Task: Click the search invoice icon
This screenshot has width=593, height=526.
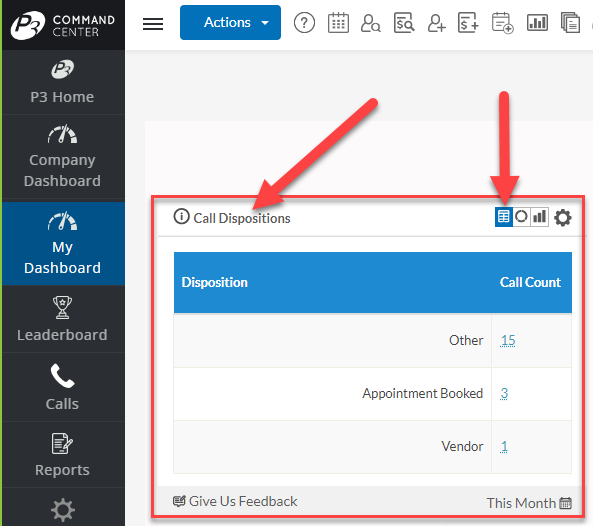Action: 404,23
